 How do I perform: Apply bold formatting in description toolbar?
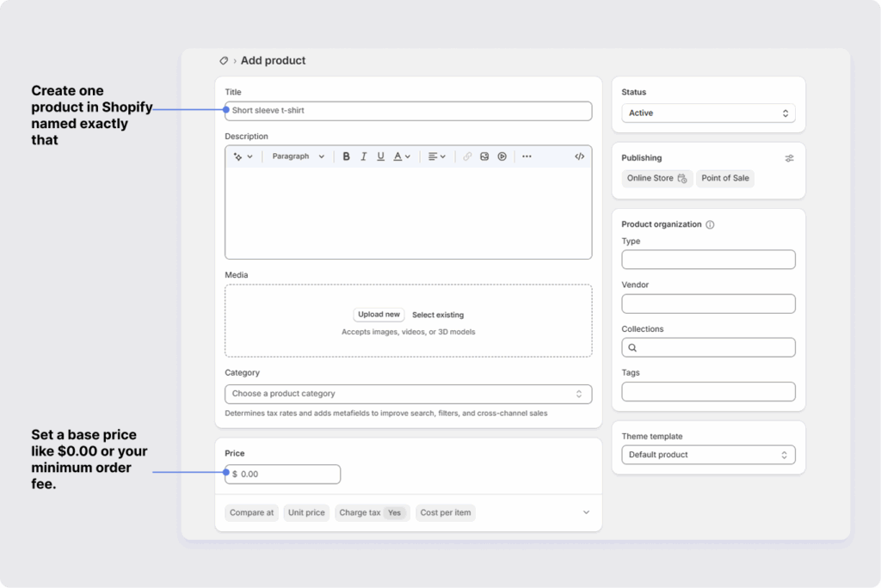coord(346,156)
